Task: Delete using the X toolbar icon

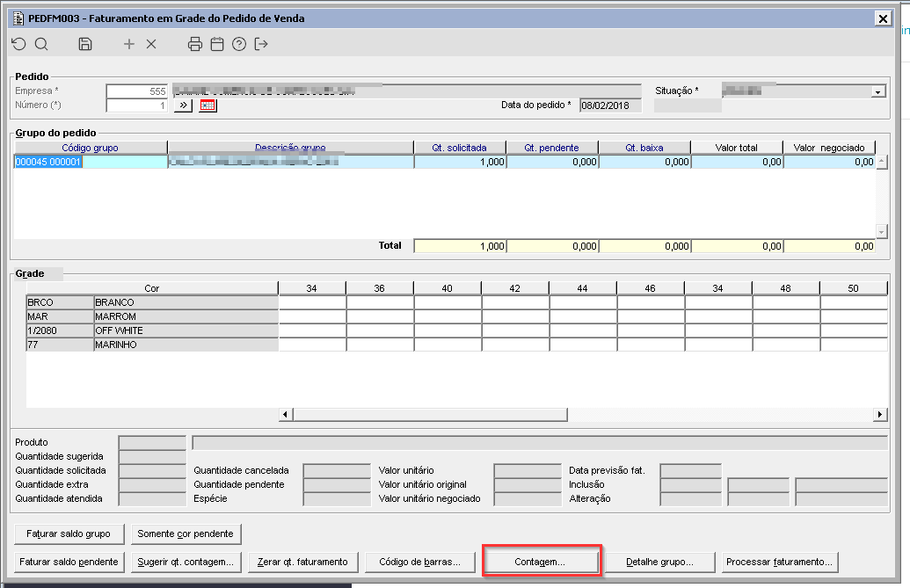Action: (151, 44)
